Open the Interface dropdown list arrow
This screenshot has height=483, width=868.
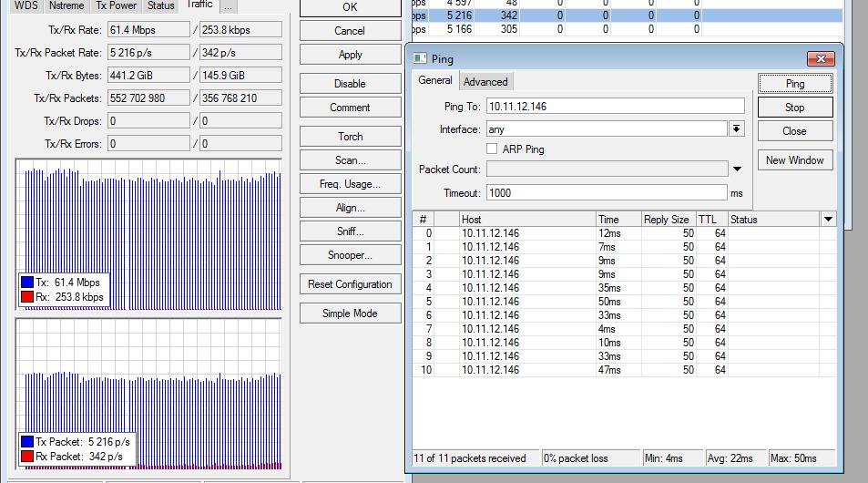(736, 129)
